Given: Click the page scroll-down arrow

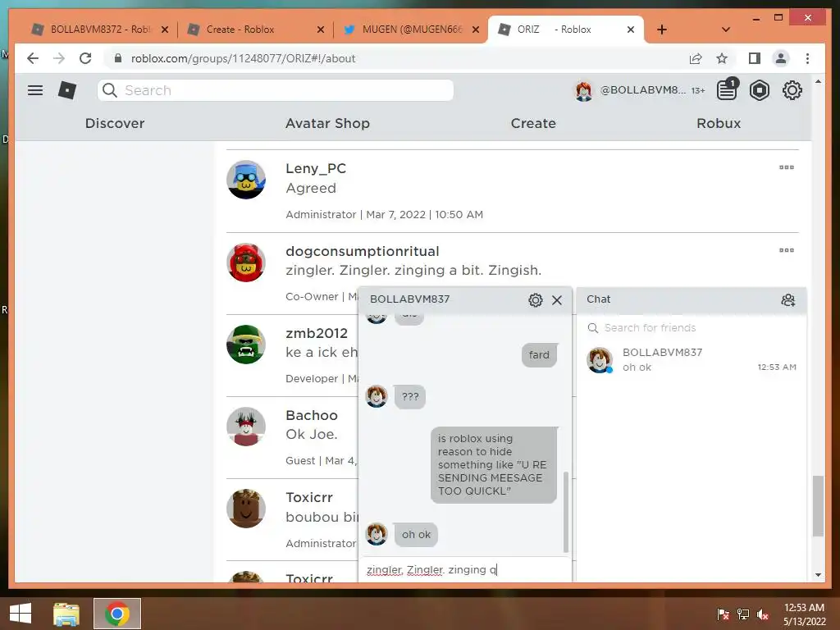Looking at the screenshot, I should coord(818,575).
